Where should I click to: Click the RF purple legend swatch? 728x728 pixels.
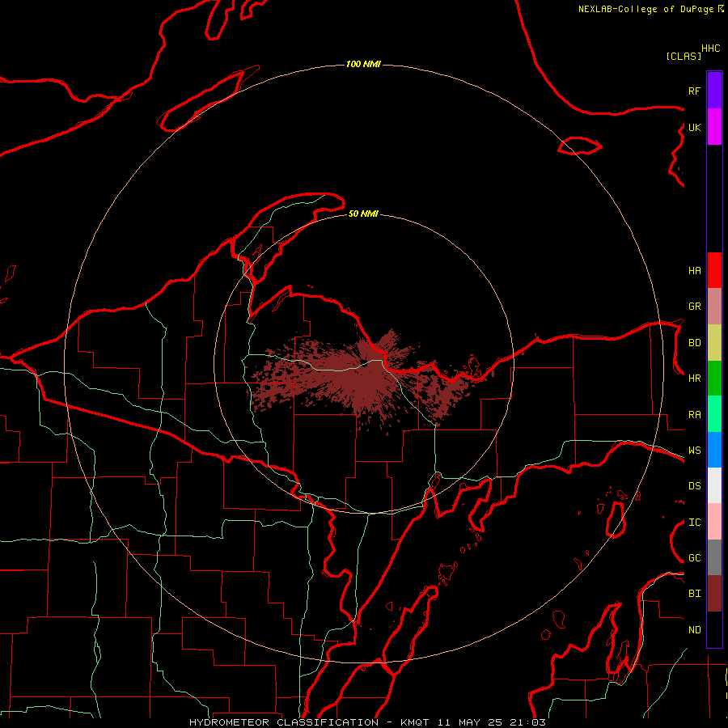click(x=714, y=91)
